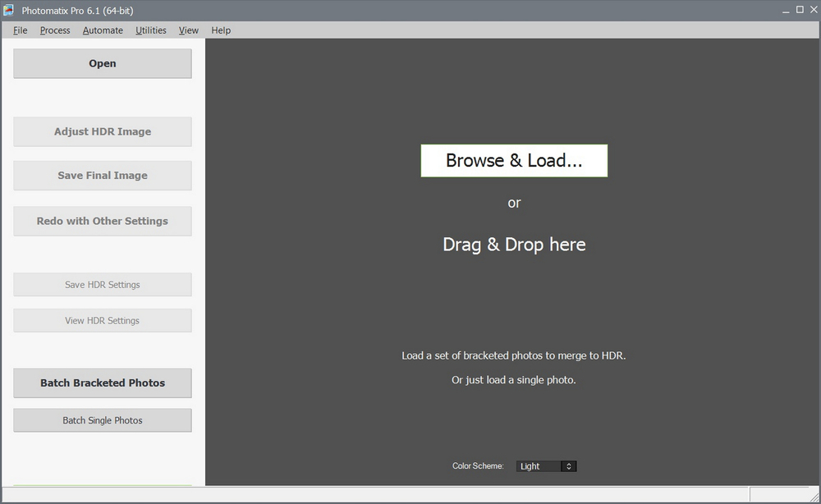Click 'Or just load a single photo' text
This screenshot has width=821, height=504.
point(514,380)
